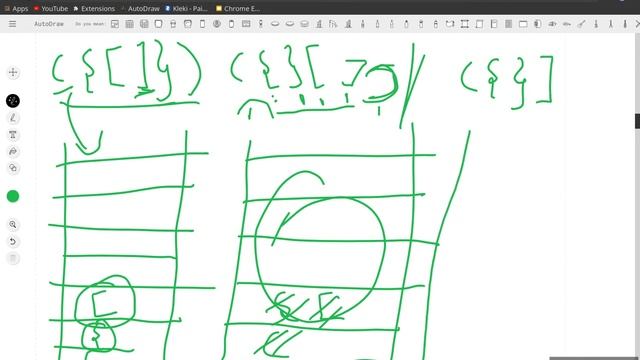
Task: Select the Shape tool with overlapping shapes
Action: (x=13, y=168)
